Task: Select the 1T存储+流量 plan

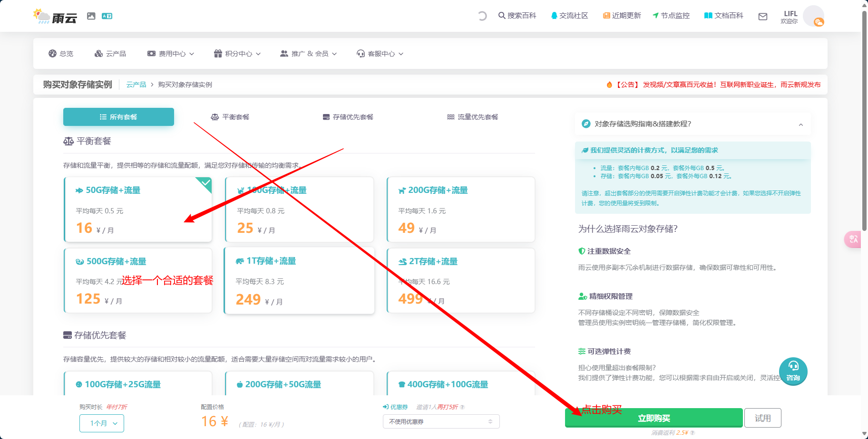Action: pyautogui.click(x=299, y=280)
